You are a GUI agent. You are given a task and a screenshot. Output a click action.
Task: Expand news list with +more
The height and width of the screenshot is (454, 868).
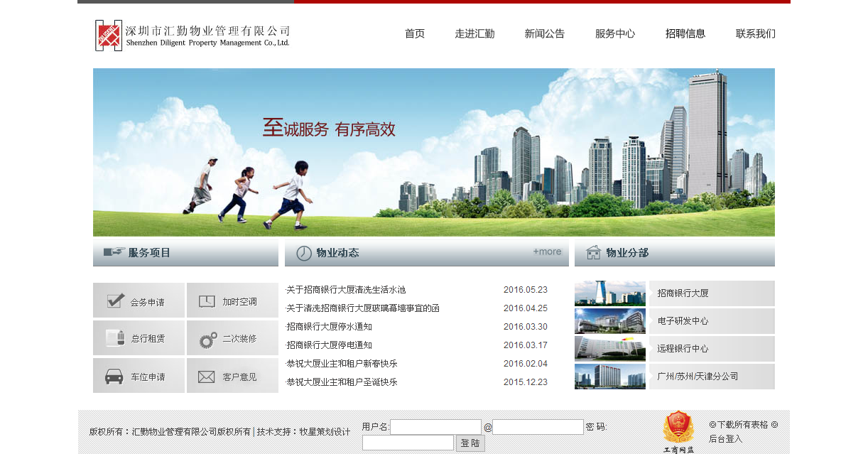(546, 252)
